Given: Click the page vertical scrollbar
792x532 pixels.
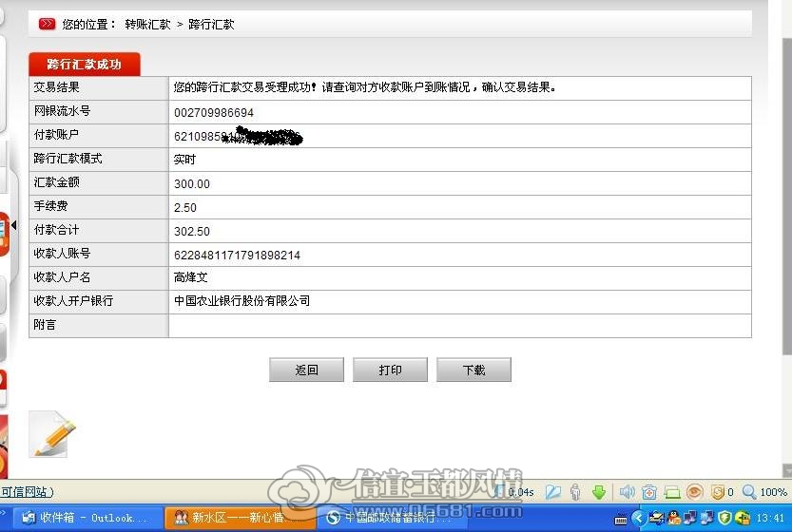Looking at the screenshot, I should point(786,237).
